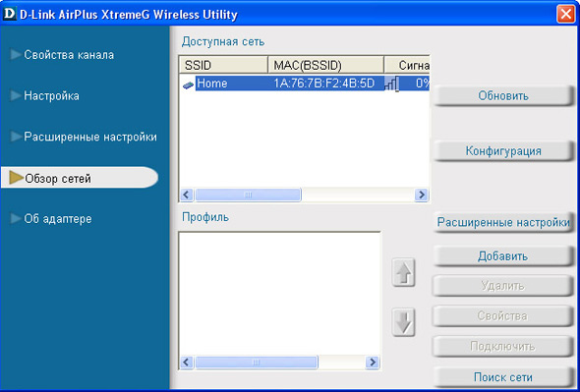This screenshot has width=580, height=392.
Task: Click the signal strength bars icon
Action: pos(391,84)
